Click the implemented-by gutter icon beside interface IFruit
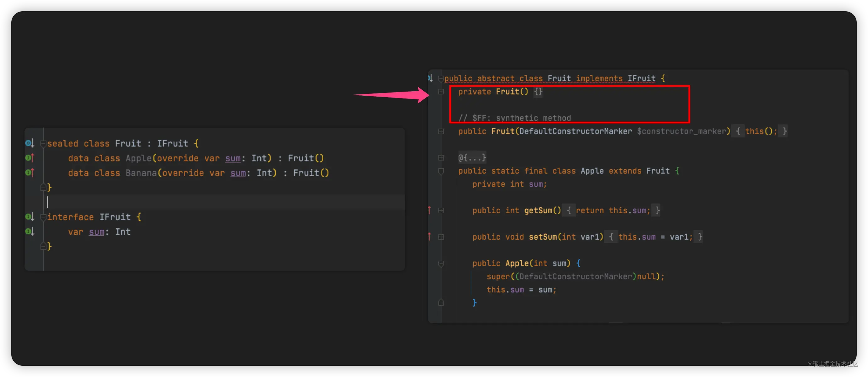The width and height of the screenshot is (868, 377). [x=30, y=217]
